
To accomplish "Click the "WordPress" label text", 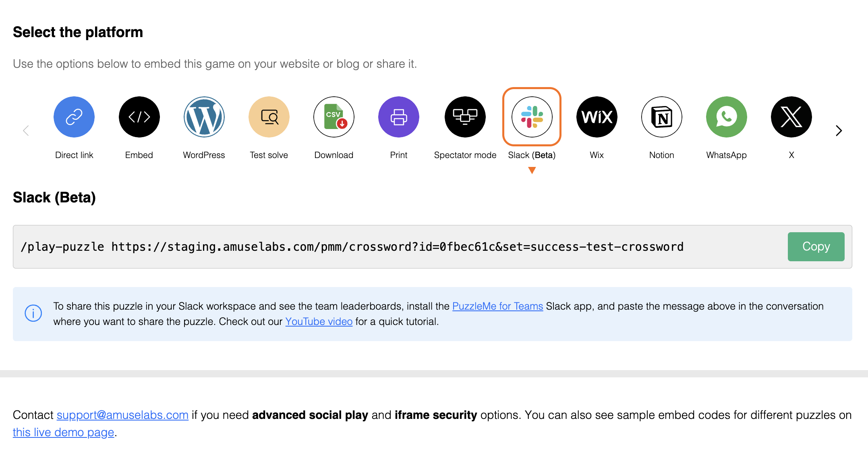I will click(x=204, y=155).
